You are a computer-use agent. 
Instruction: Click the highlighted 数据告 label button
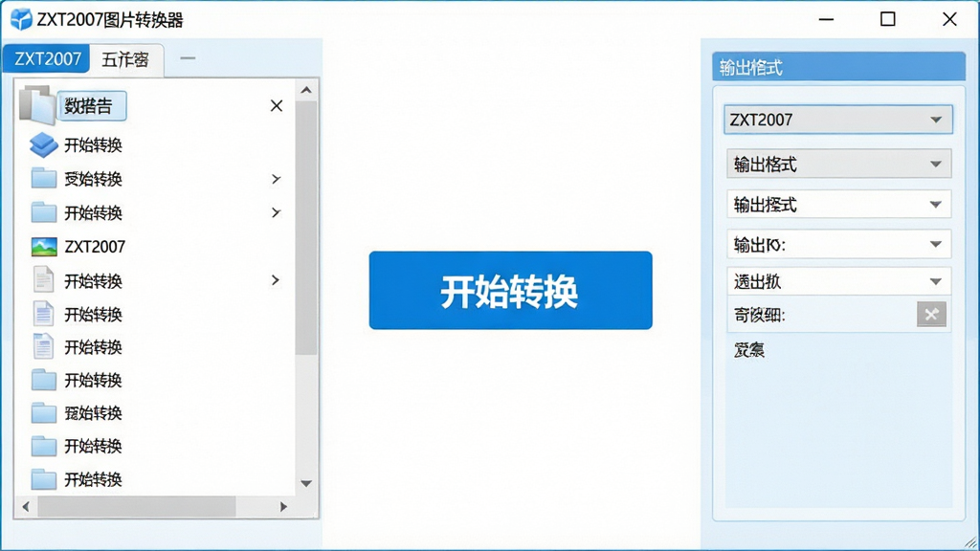click(92, 105)
